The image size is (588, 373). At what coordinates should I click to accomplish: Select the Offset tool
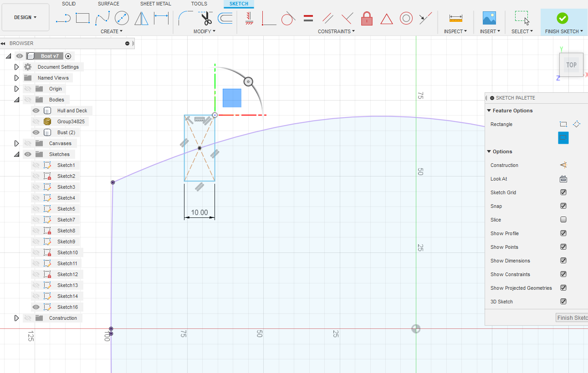click(x=225, y=18)
